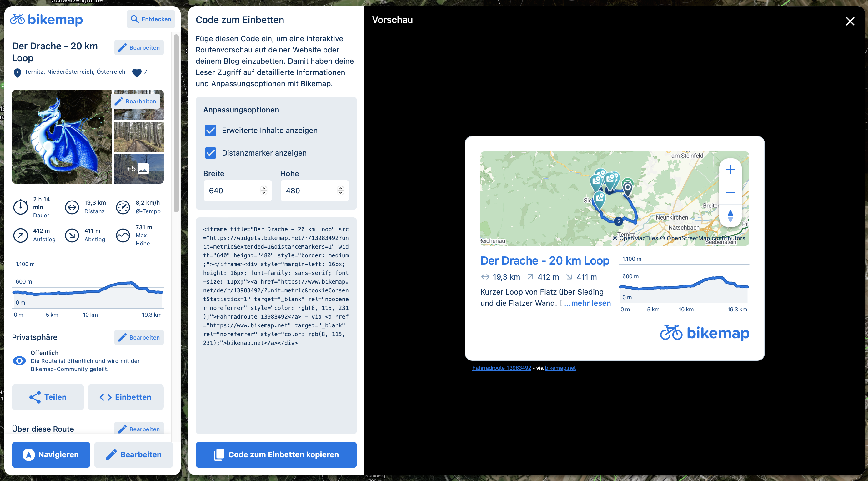Click the Höhe stepper arrows
The image size is (868, 481).
coord(341,191)
